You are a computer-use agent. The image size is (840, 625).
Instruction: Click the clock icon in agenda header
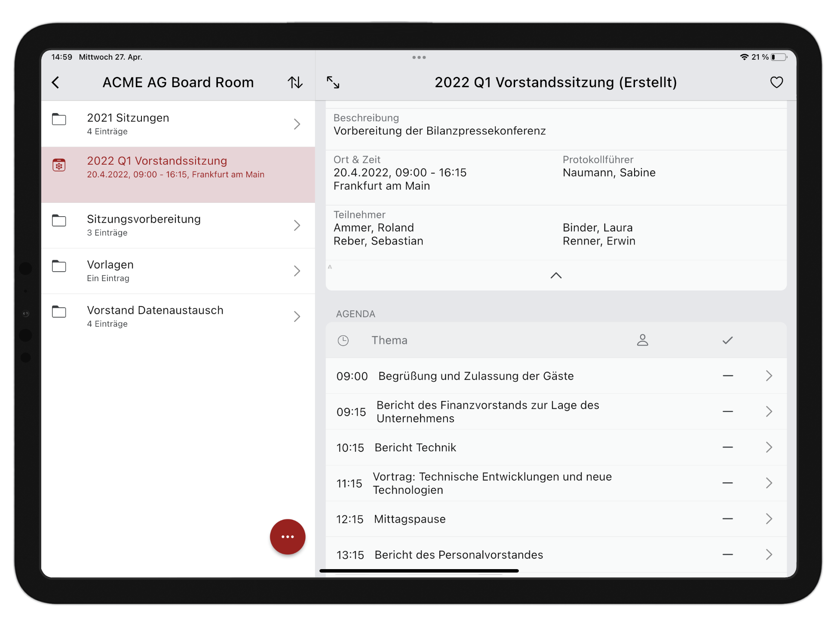click(343, 340)
